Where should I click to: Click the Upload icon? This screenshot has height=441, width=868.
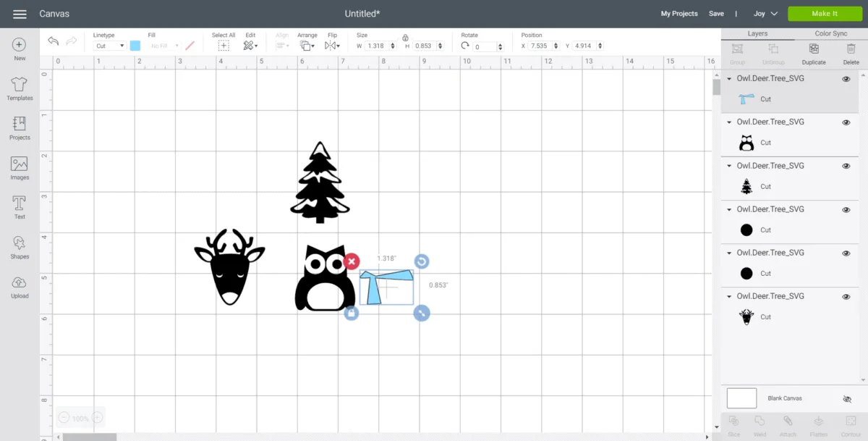[x=20, y=286]
